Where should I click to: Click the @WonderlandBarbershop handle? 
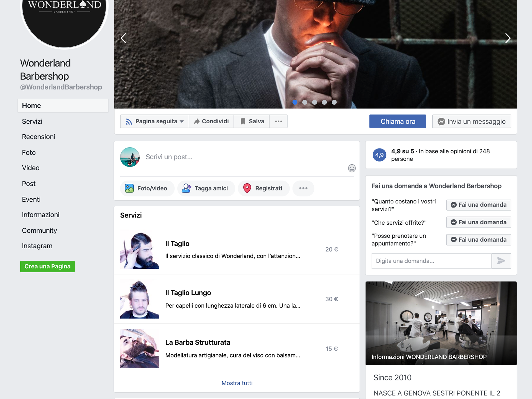tap(61, 87)
